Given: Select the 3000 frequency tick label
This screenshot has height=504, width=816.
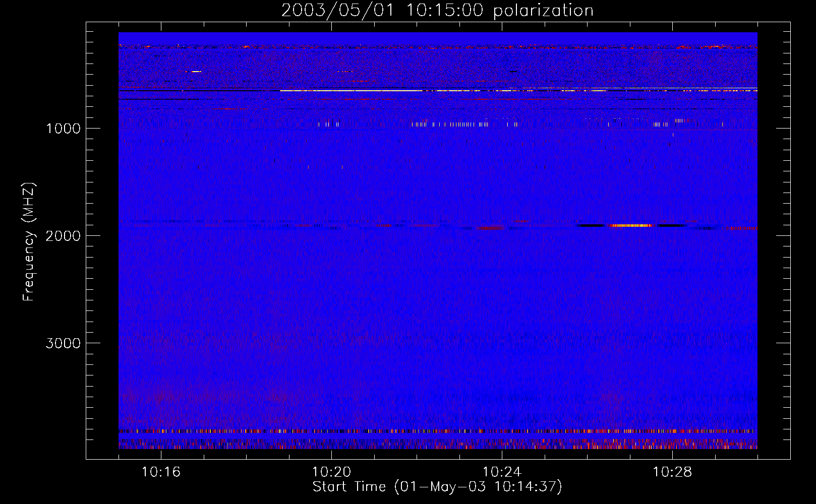Looking at the screenshot, I should [63, 343].
